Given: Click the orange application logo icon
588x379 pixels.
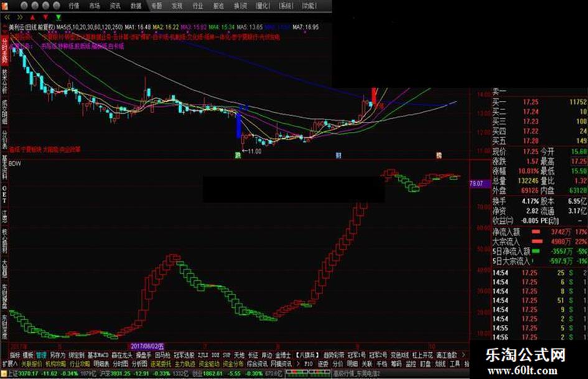Looking at the screenshot, I should tap(5, 5).
